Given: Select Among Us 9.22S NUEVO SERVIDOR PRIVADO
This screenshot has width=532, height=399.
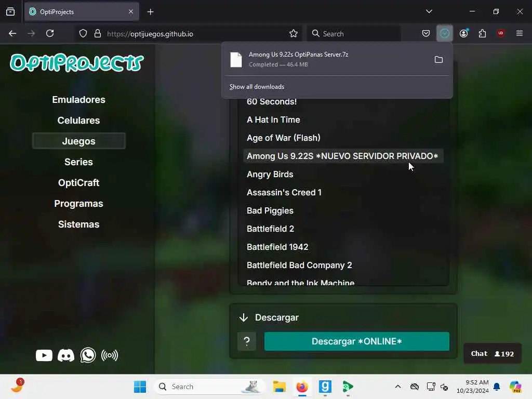Looking at the screenshot, I should [343, 156].
